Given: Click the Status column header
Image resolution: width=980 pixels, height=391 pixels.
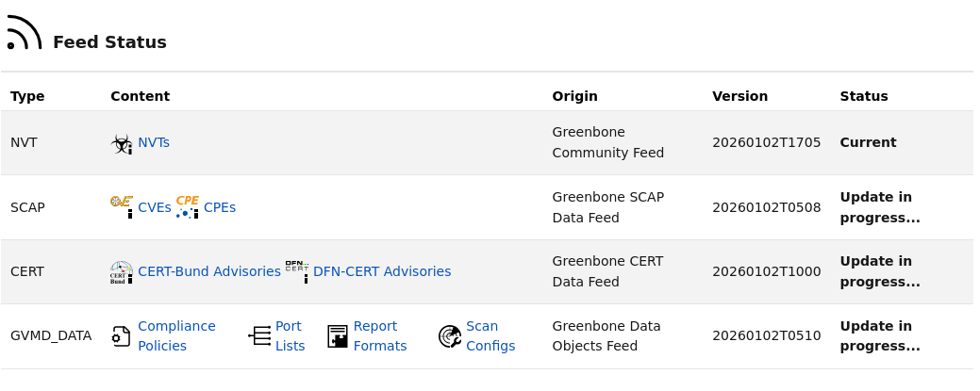Looking at the screenshot, I should click(x=864, y=96).
